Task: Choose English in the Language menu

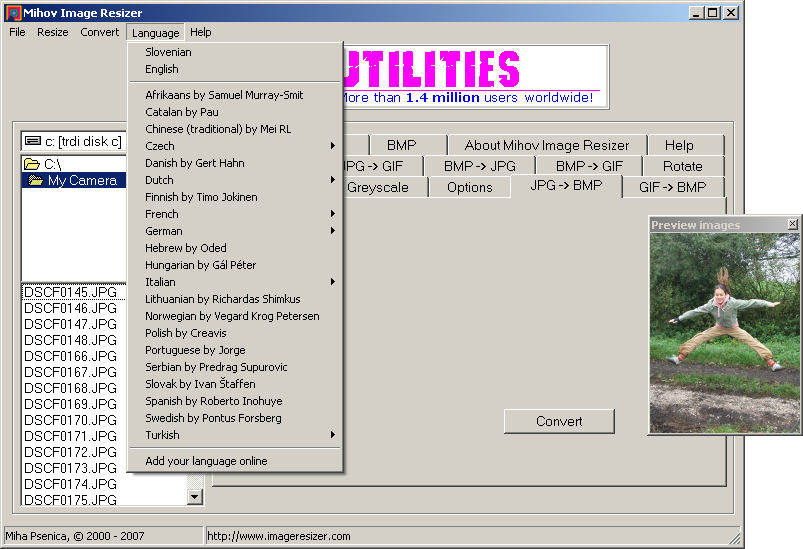Action: click(162, 69)
